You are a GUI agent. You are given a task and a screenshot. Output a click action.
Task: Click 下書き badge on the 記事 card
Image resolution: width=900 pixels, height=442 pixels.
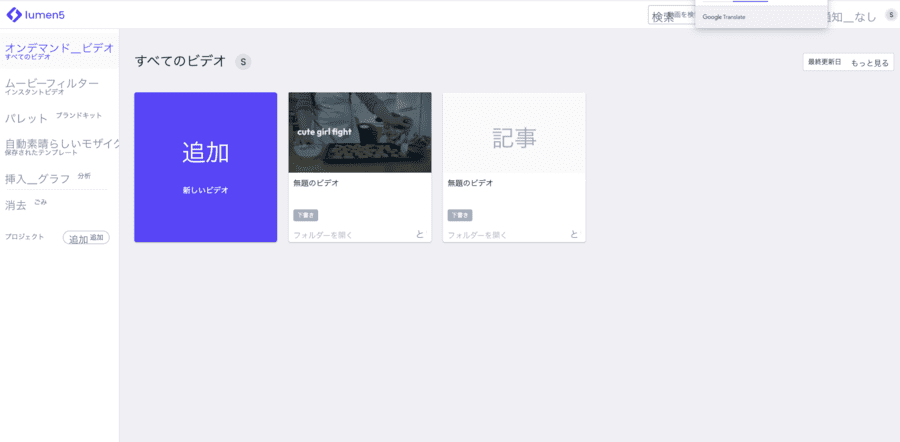point(460,215)
